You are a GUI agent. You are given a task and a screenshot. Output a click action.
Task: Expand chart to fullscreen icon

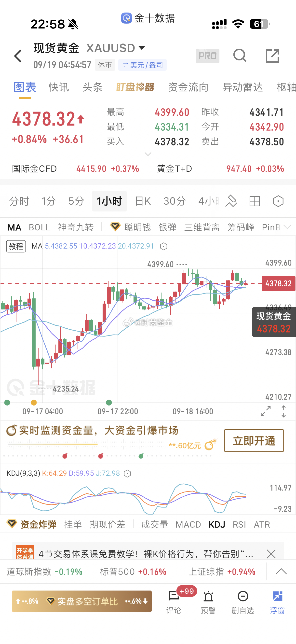pyautogui.click(x=266, y=411)
